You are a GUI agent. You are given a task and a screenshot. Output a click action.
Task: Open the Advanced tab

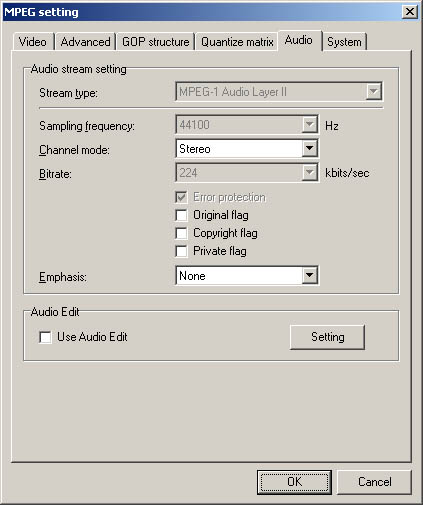[x=85, y=42]
